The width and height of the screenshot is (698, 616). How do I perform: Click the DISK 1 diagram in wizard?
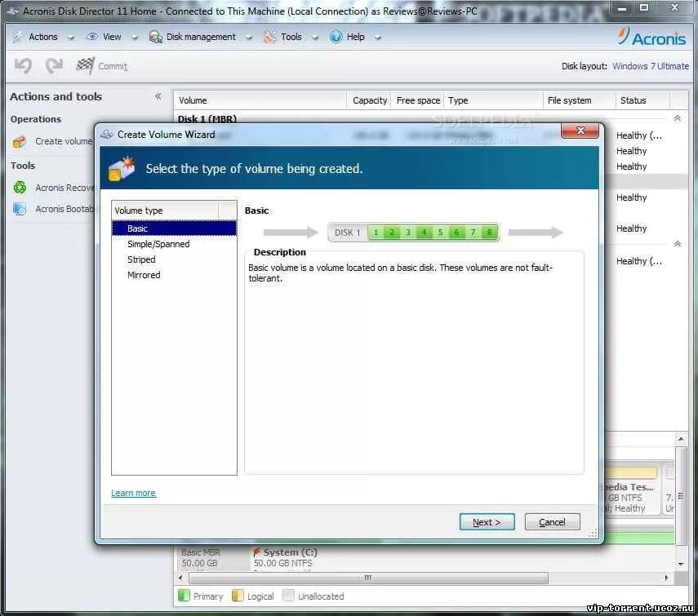tap(413, 233)
